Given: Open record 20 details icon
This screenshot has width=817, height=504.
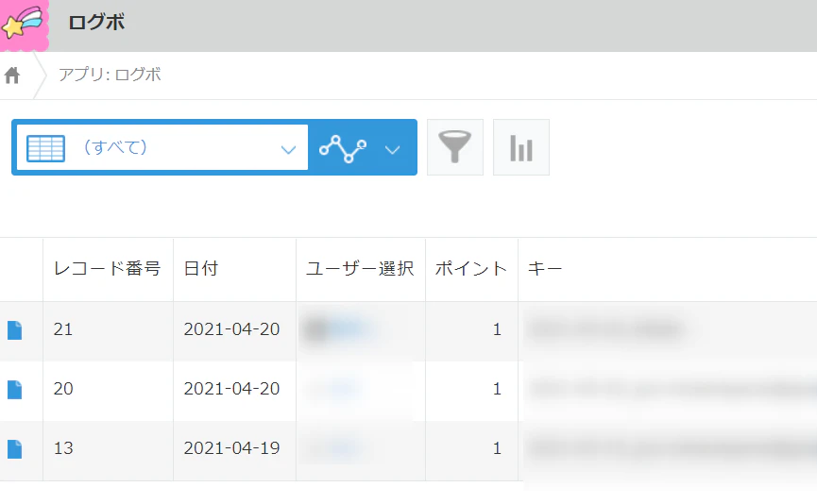Looking at the screenshot, I should [14, 390].
